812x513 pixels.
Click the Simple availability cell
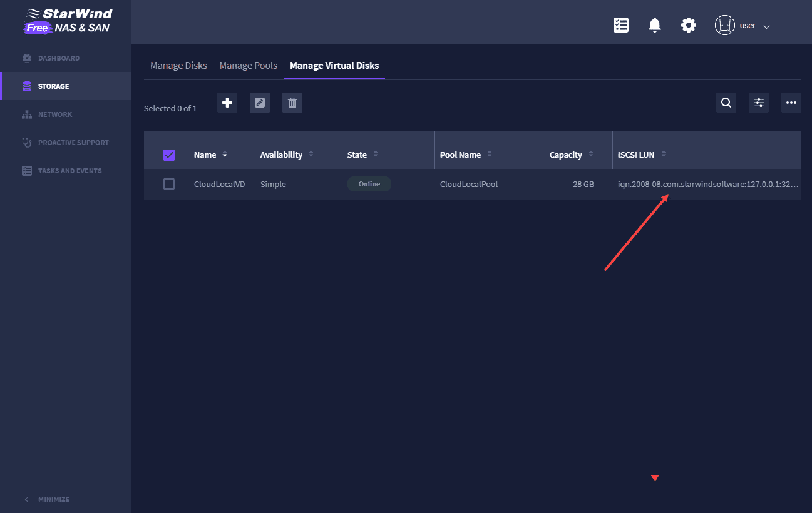tap(273, 185)
